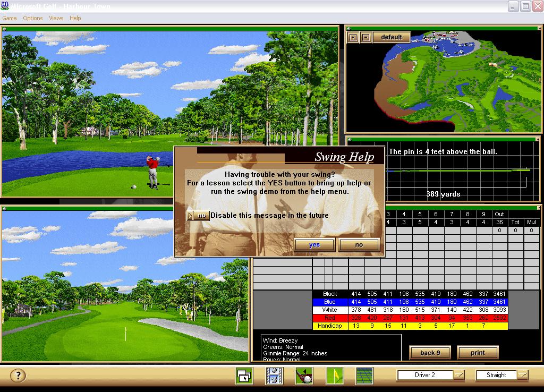The image size is (544, 392).
Task: Click the 3461 total in Black row
Action: coord(499,294)
